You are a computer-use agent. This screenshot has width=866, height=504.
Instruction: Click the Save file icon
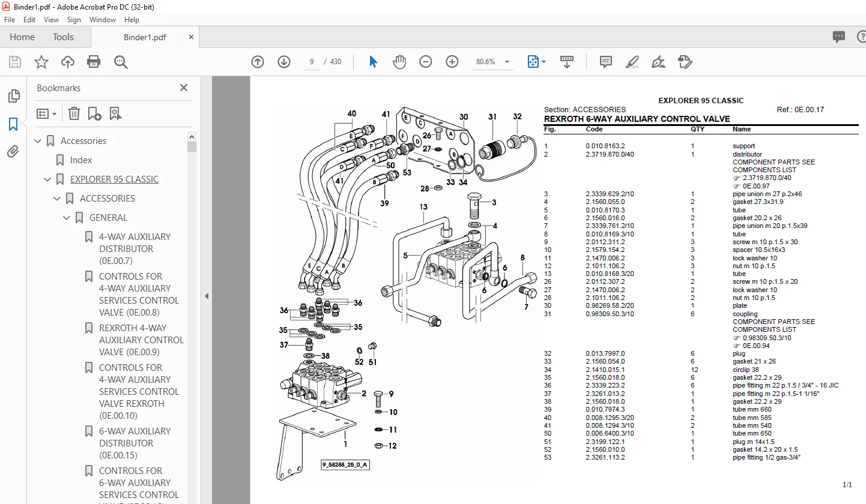tap(15, 62)
